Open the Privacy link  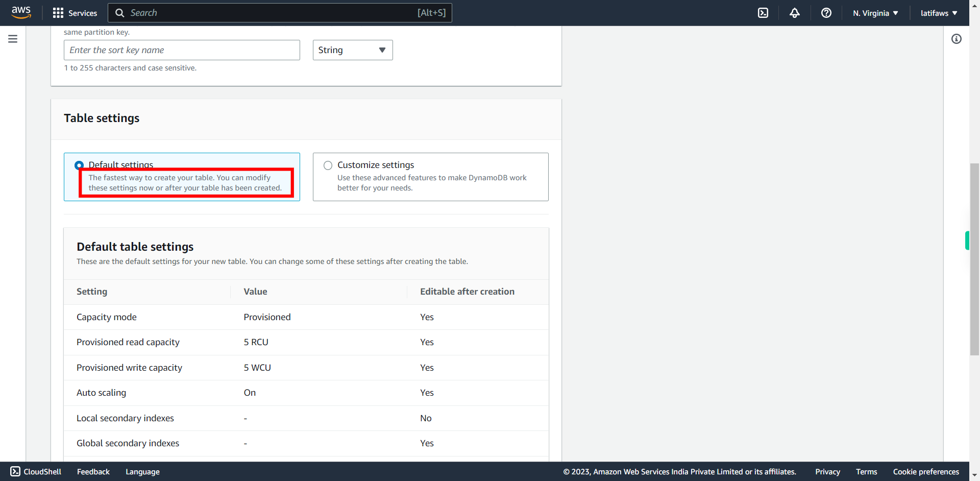[x=827, y=471]
